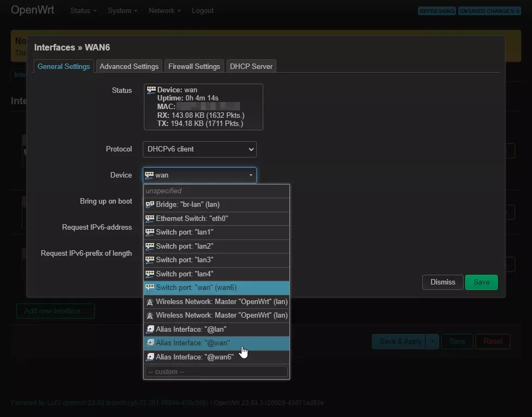Viewport: 532px width, 417px height.
Task: Click the port icon of Switch port "wan" (wan6)
Action: pos(150,288)
